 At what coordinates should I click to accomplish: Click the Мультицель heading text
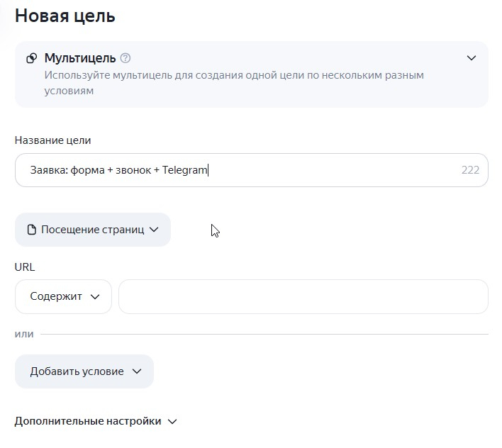pyautogui.click(x=80, y=58)
